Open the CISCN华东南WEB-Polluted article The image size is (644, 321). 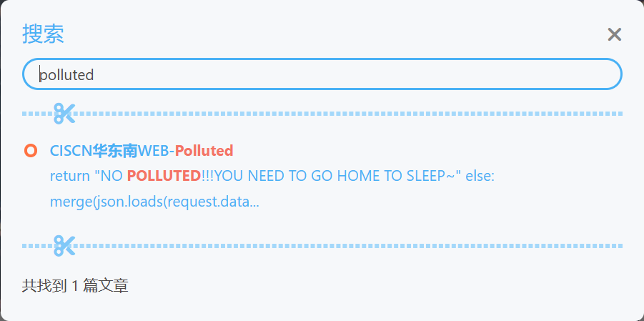click(x=141, y=151)
